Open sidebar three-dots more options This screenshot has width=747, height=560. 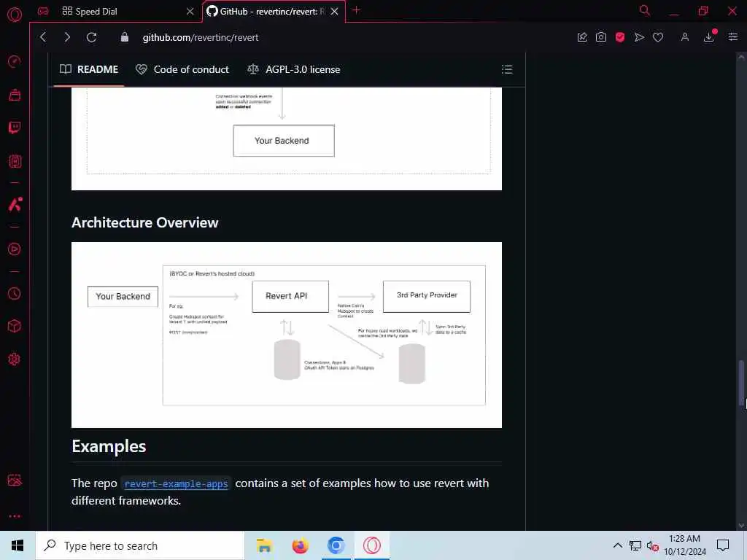[15, 516]
